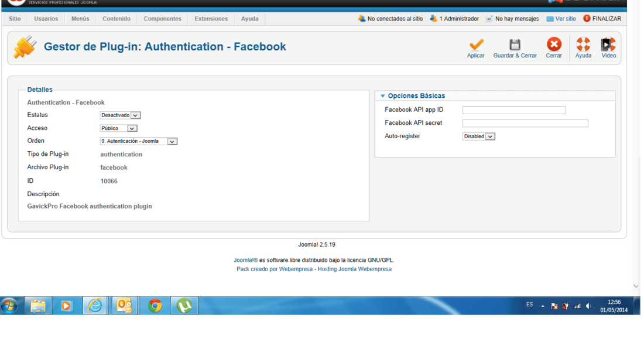
Task: Open the Menús menu
Action: (x=80, y=19)
